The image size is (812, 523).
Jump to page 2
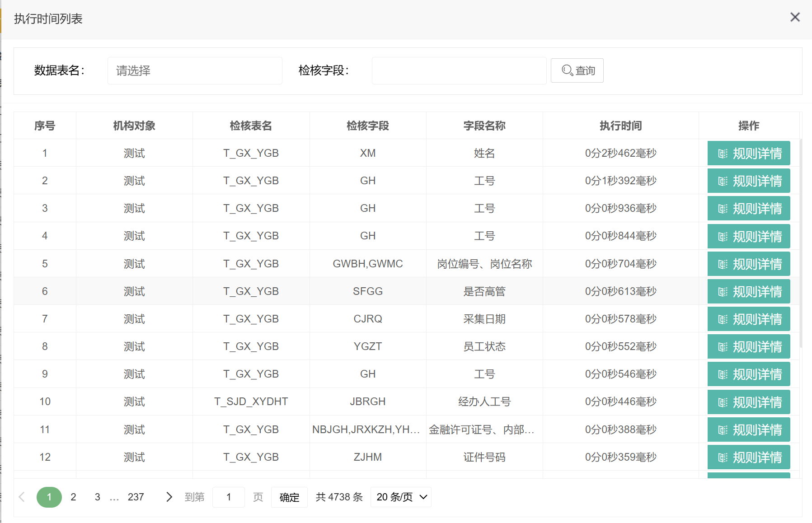pyautogui.click(x=73, y=497)
